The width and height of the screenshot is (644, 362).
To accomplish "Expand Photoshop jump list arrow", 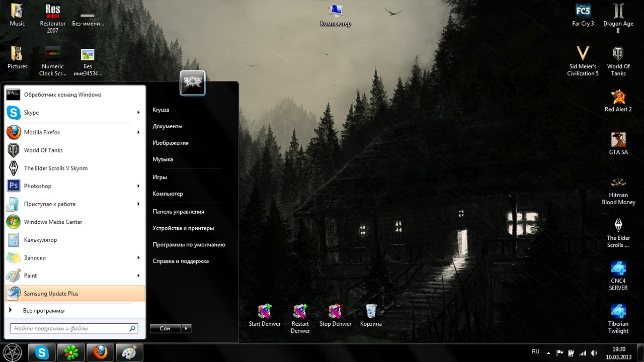I will [138, 186].
